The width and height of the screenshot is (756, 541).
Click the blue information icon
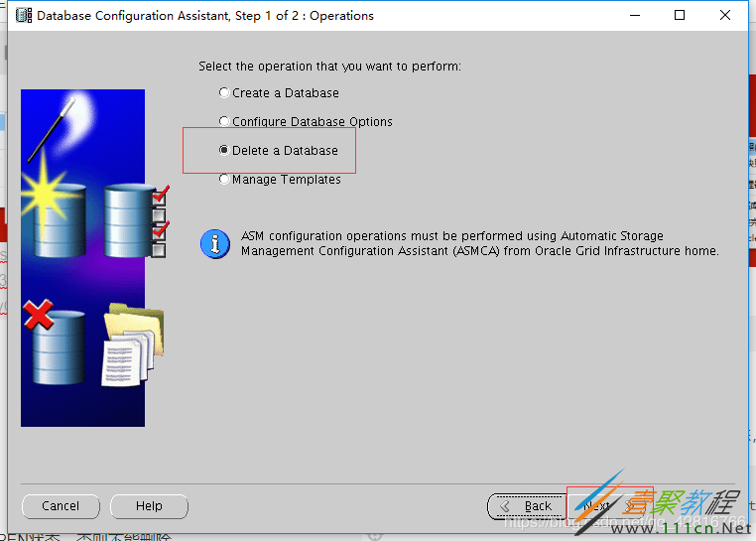point(215,244)
